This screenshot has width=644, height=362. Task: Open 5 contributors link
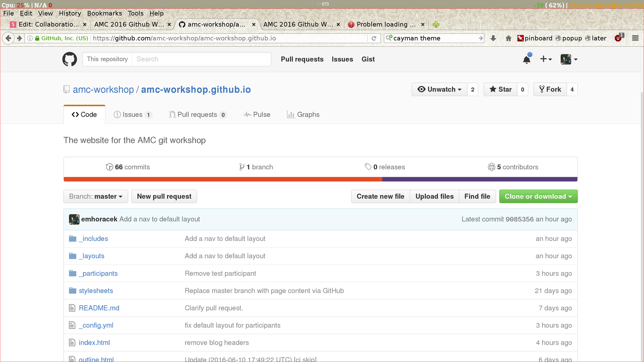point(513,167)
